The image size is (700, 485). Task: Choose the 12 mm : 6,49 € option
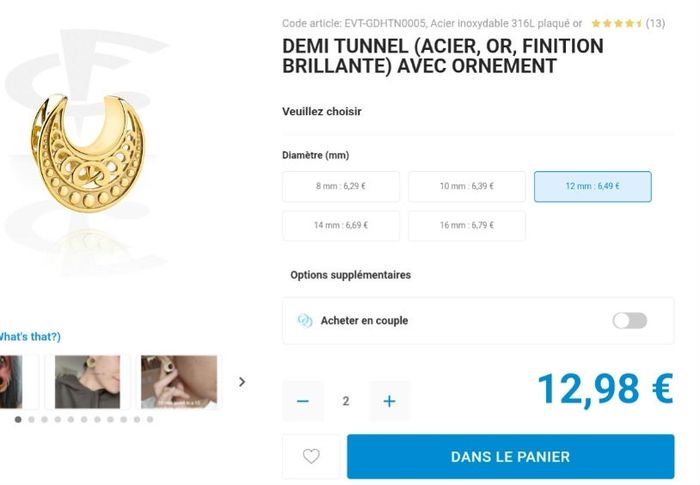click(x=593, y=186)
